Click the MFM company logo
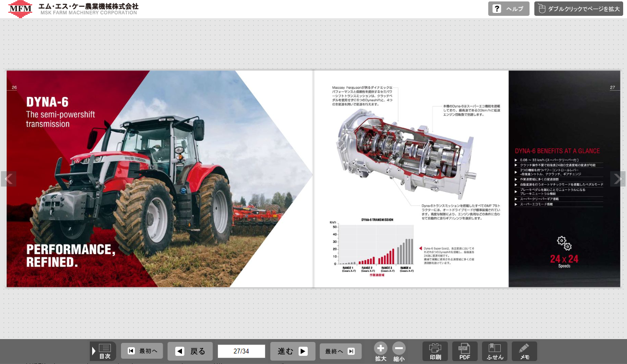627x364 pixels. coord(20,9)
